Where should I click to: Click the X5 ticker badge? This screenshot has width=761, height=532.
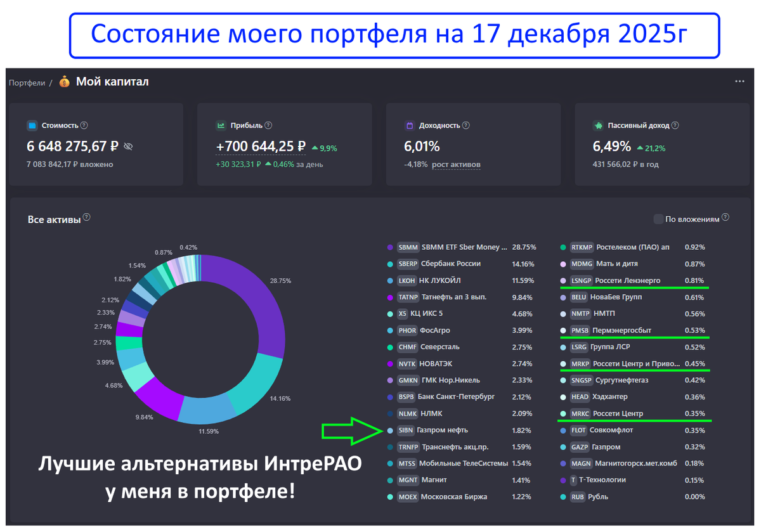[x=403, y=314]
